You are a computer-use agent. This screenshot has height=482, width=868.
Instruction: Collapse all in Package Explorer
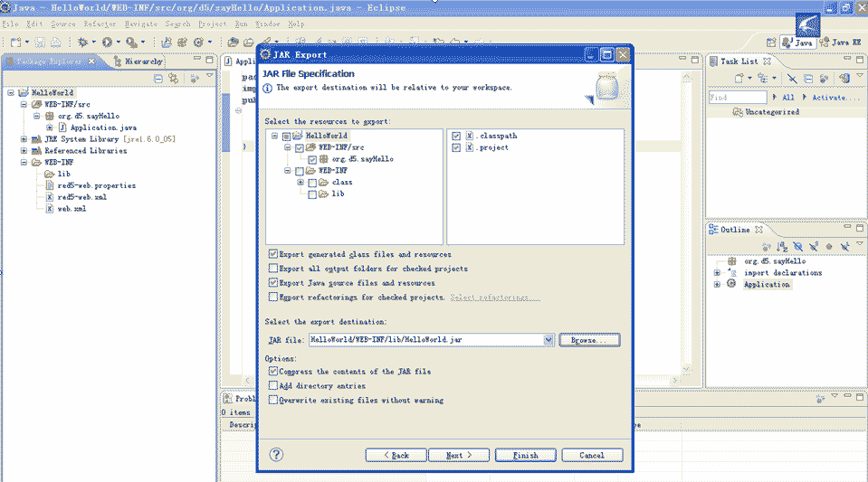pyautogui.click(x=158, y=79)
